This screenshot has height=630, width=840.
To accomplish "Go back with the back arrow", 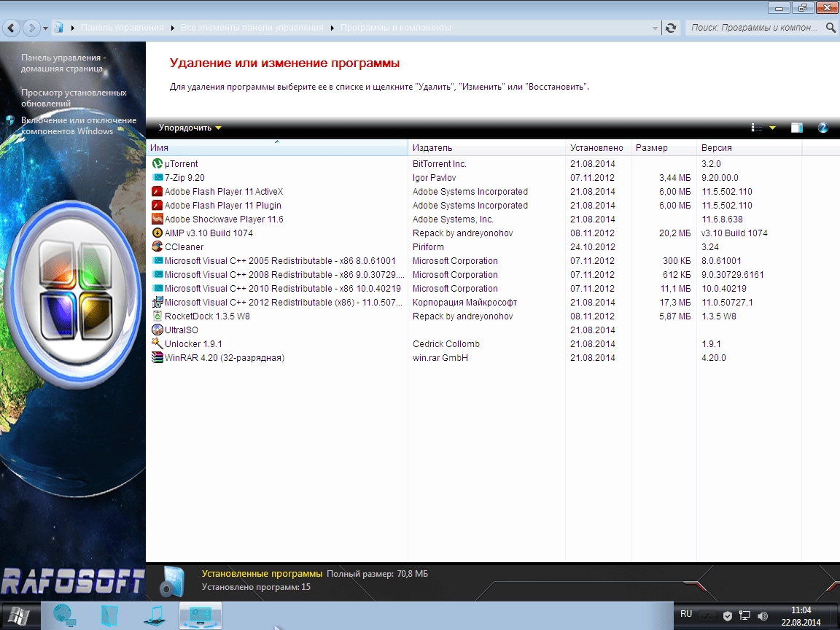I will (x=12, y=27).
